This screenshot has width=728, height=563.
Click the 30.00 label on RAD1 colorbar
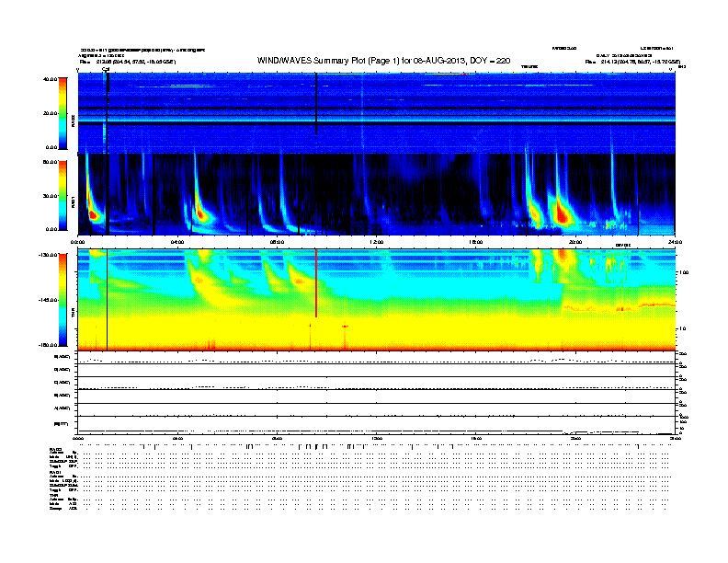[50, 196]
